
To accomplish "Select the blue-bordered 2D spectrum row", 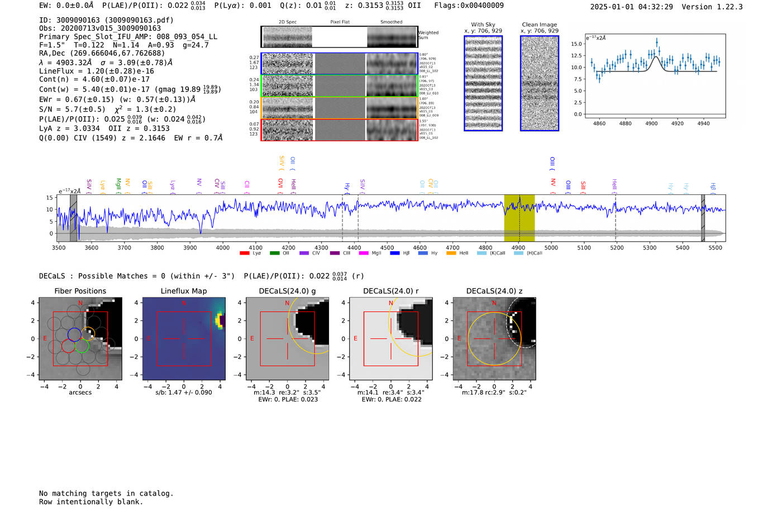I will (340, 64).
